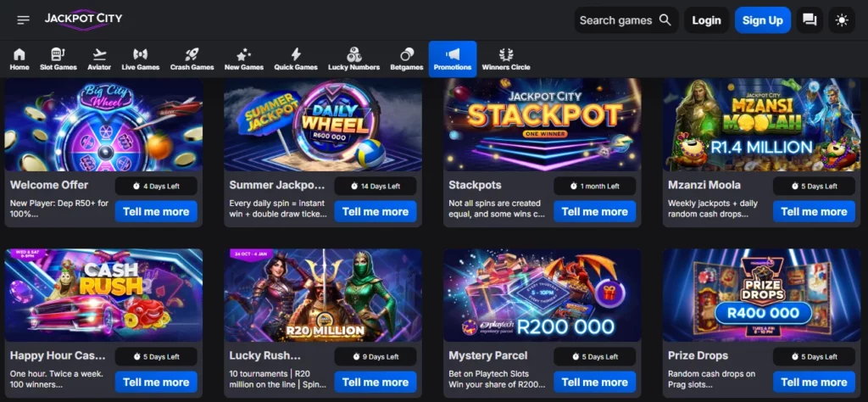The image size is (868, 402).
Task: Open the live chat icon
Action: click(x=810, y=20)
